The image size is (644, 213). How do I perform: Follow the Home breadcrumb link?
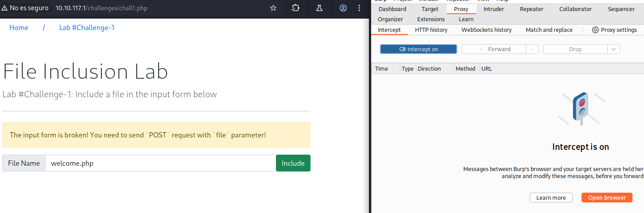19,27
